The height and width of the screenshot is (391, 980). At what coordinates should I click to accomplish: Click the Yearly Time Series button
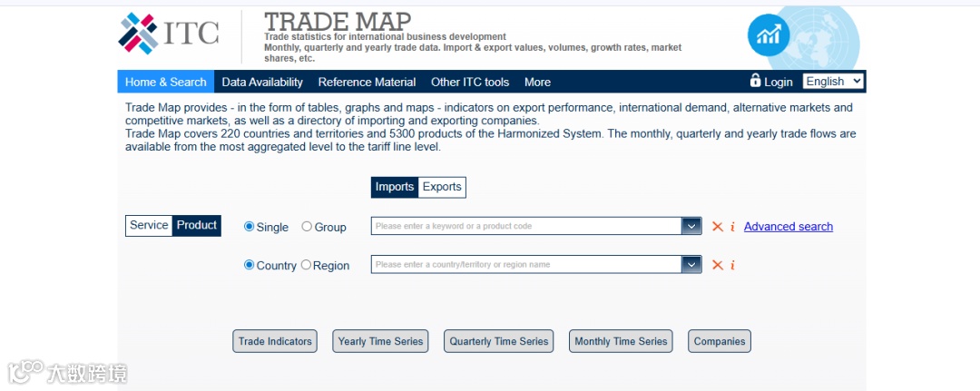pyautogui.click(x=380, y=341)
